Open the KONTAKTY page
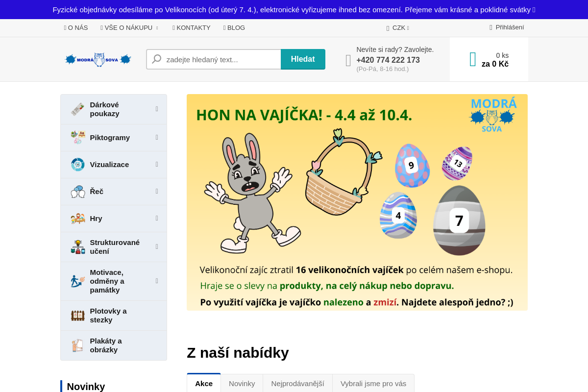 click(191, 28)
